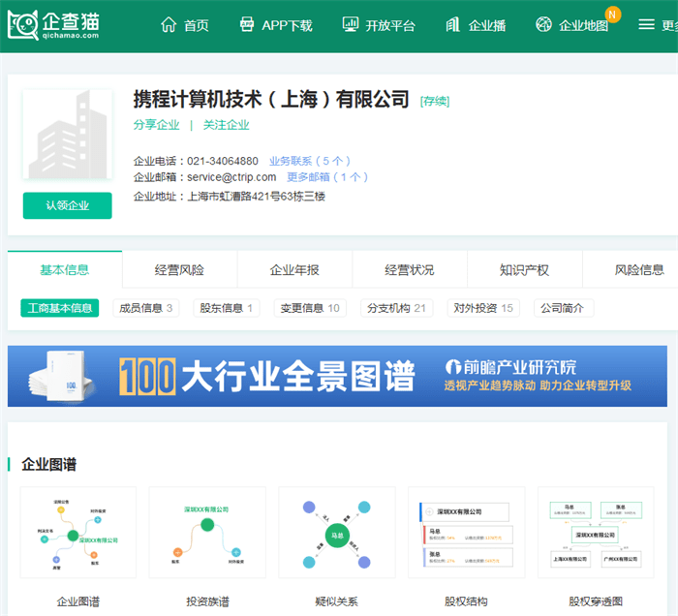Click phone number 021-34064880
The image size is (678, 616).
pos(223,161)
